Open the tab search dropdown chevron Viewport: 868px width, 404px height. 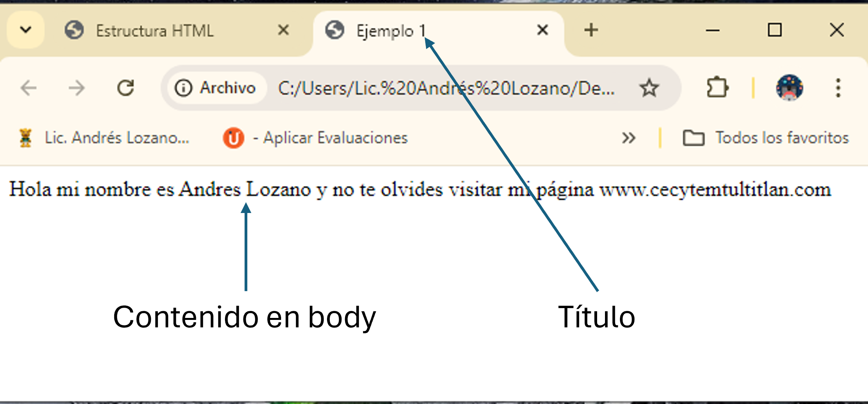point(26,30)
